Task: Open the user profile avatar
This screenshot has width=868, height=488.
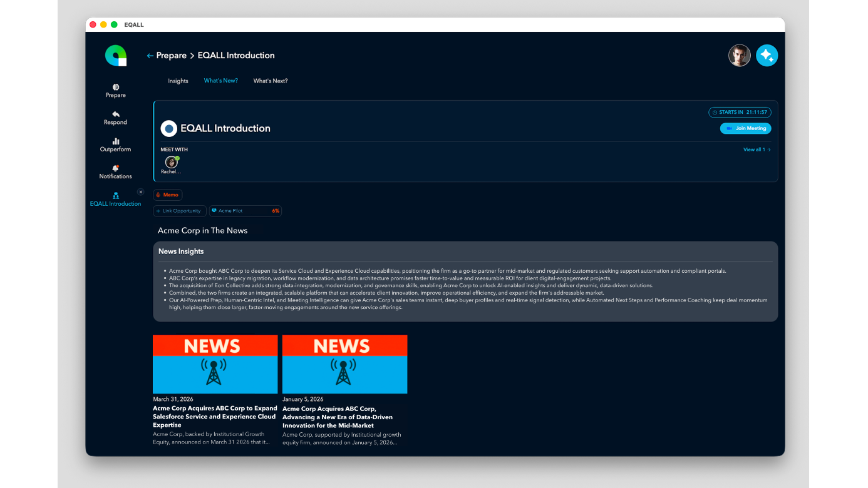Action: (740, 56)
